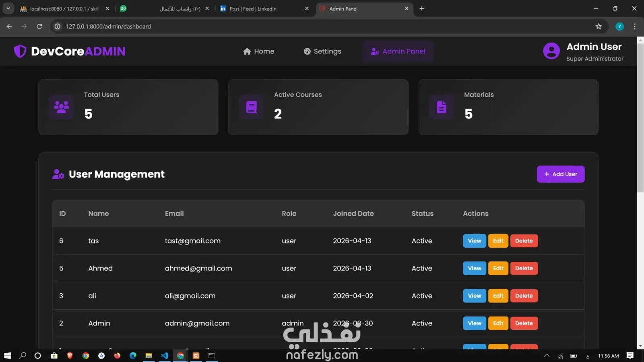This screenshot has height=362, width=644.
Task: Edit the user Ahmed
Action: [x=498, y=268]
